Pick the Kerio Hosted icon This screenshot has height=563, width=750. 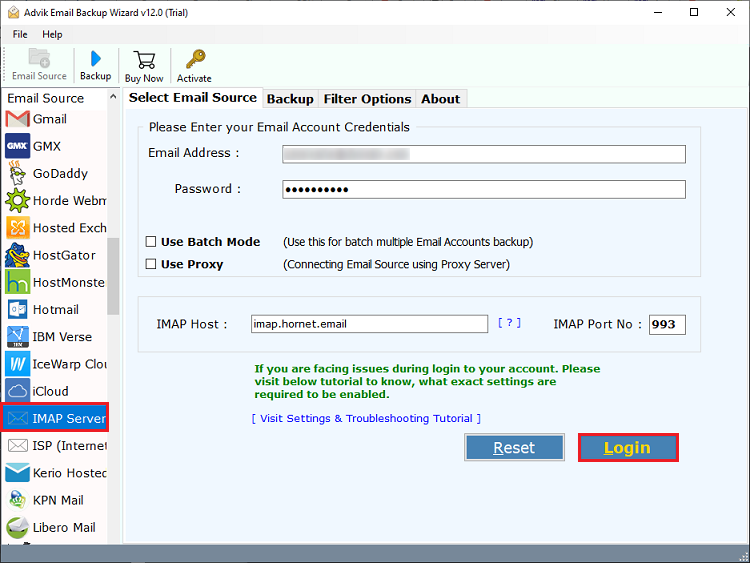click(x=18, y=473)
